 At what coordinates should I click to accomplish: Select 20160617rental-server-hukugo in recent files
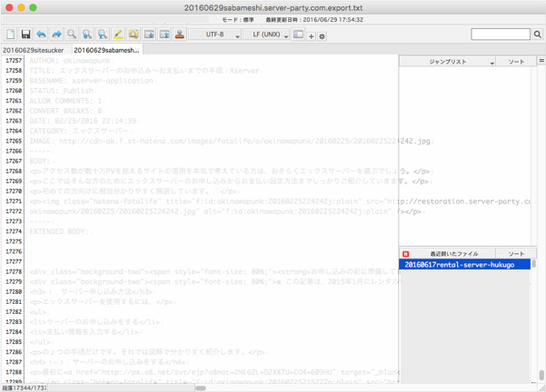pyautogui.click(x=464, y=265)
